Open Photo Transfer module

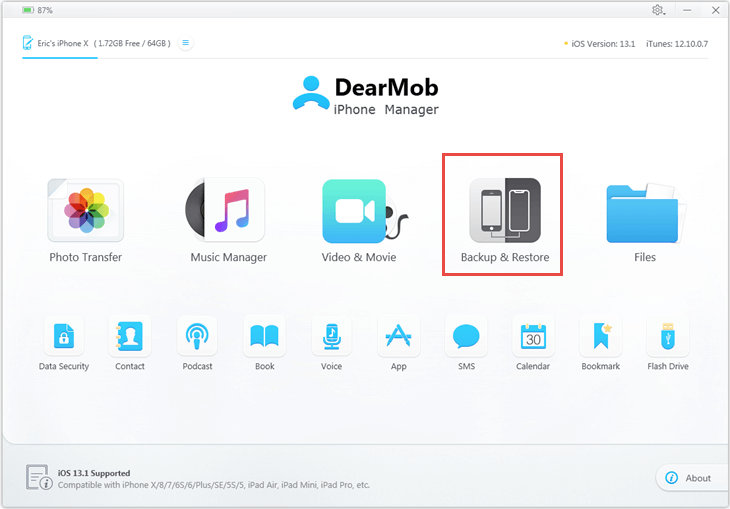[x=85, y=212]
